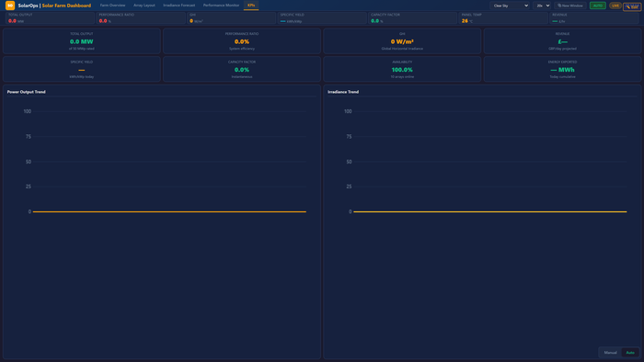Click the GHI 0 W/m² card
The width and height of the screenshot is (644, 362).
402,41
